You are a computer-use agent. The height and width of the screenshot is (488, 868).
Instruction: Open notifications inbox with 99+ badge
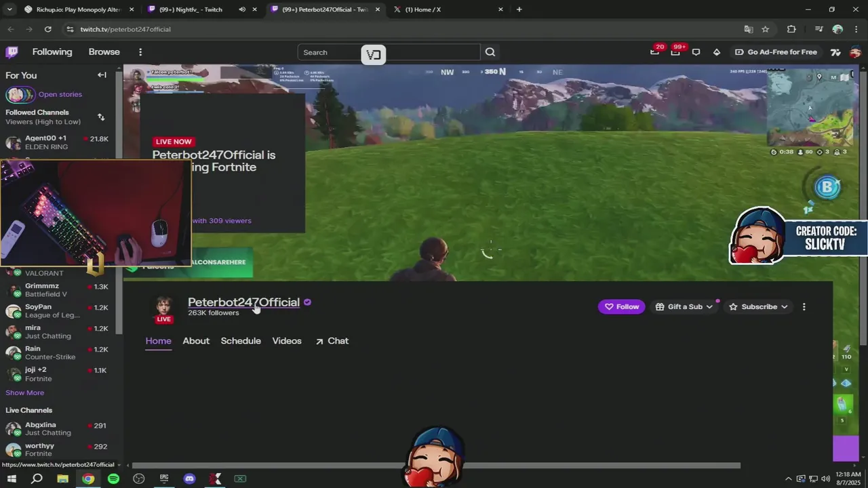coord(676,52)
